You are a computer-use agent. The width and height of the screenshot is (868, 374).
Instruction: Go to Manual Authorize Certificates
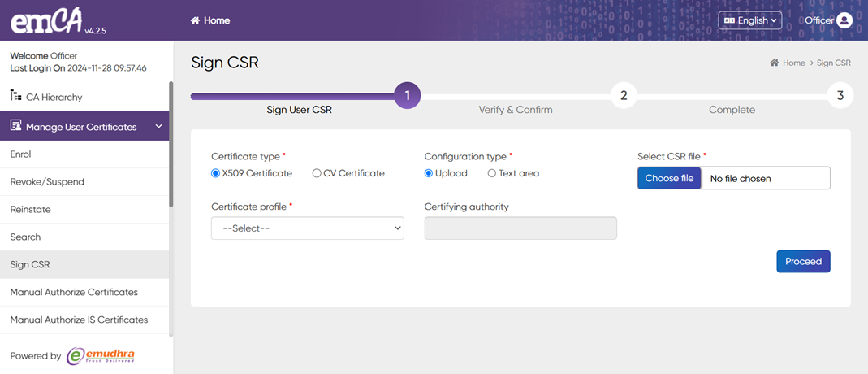tap(74, 292)
